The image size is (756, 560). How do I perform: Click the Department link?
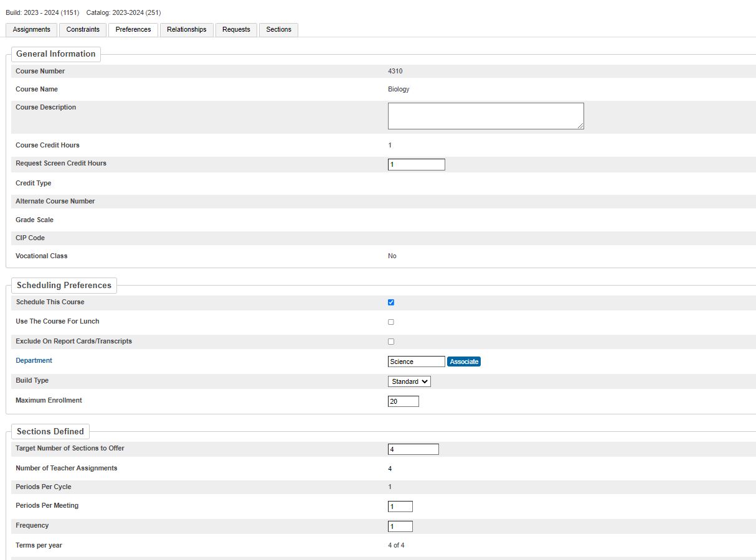click(x=34, y=361)
